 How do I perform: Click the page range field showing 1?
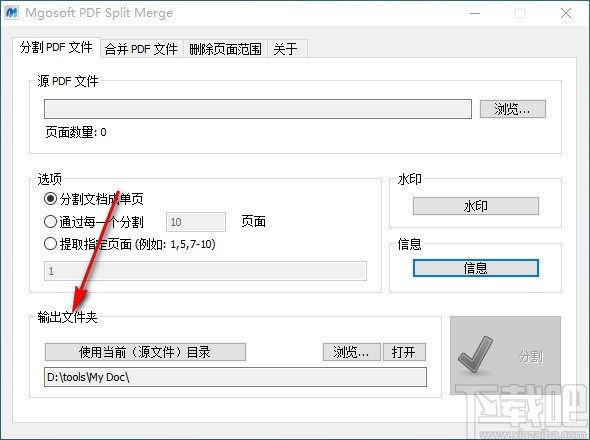(205, 271)
